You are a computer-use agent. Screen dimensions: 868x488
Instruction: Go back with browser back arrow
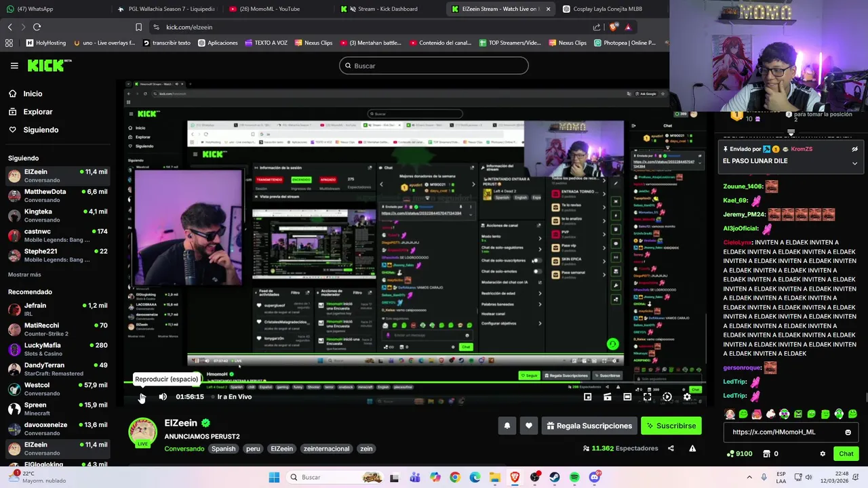point(9,27)
